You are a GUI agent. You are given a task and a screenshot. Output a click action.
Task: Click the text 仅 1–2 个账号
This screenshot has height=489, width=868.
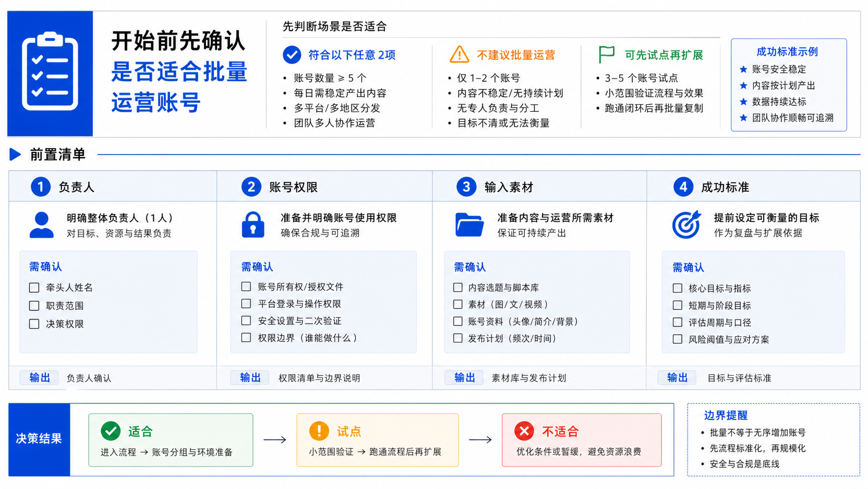point(489,78)
